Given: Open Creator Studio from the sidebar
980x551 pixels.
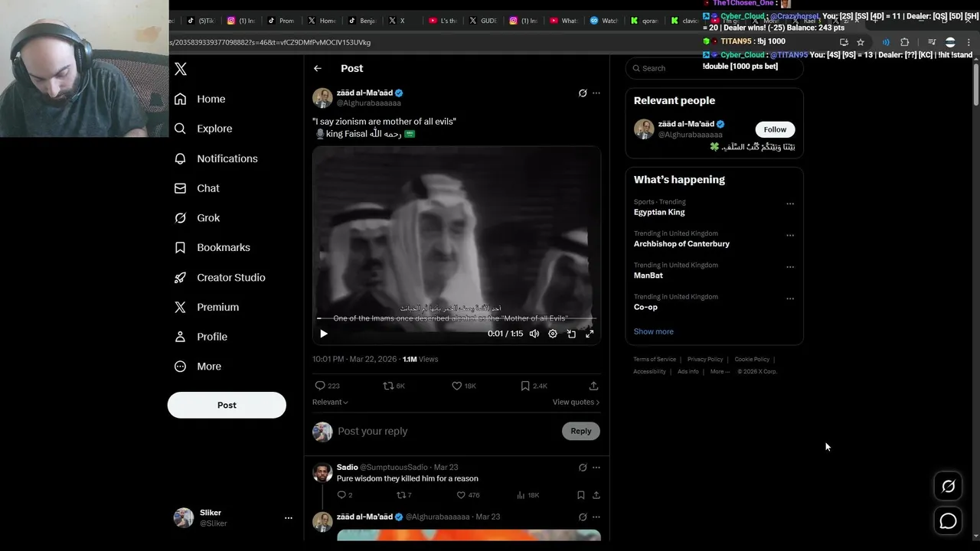Looking at the screenshot, I should pyautogui.click(x=220, y=277).
